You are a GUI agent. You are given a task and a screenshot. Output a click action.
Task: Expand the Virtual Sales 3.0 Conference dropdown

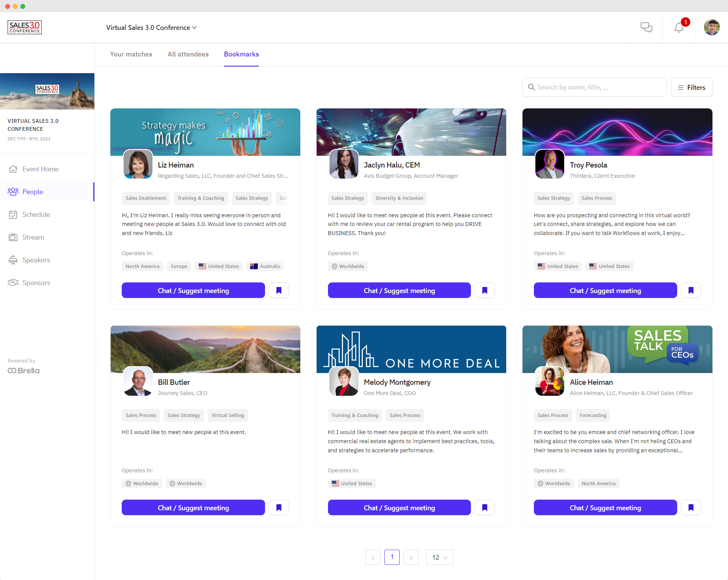[x=151, y=28]
